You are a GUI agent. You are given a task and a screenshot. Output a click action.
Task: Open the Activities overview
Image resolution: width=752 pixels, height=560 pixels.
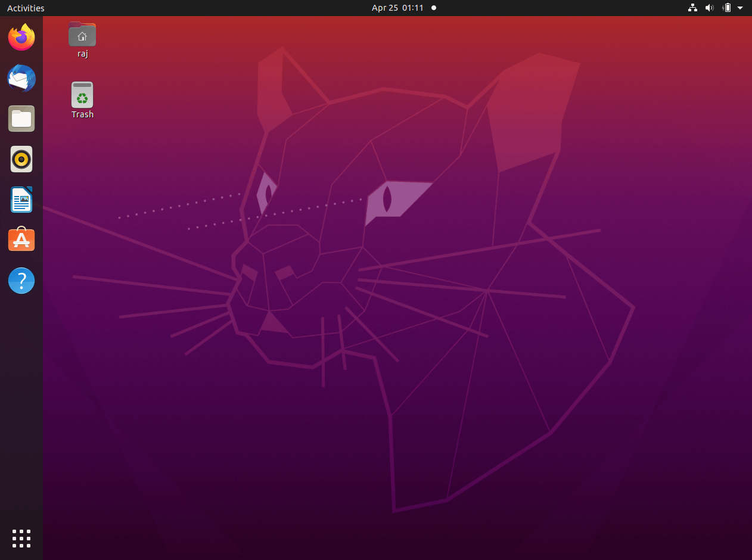click(26, 8)
